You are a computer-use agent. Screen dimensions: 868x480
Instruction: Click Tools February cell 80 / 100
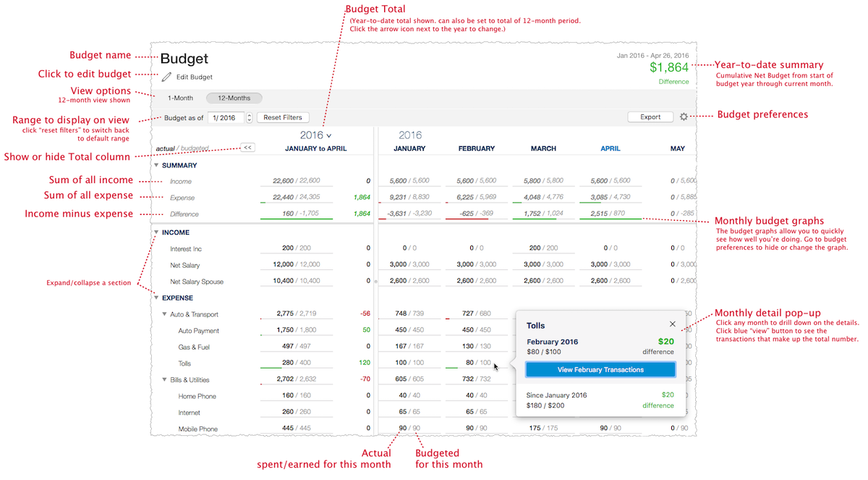point(477,363)
